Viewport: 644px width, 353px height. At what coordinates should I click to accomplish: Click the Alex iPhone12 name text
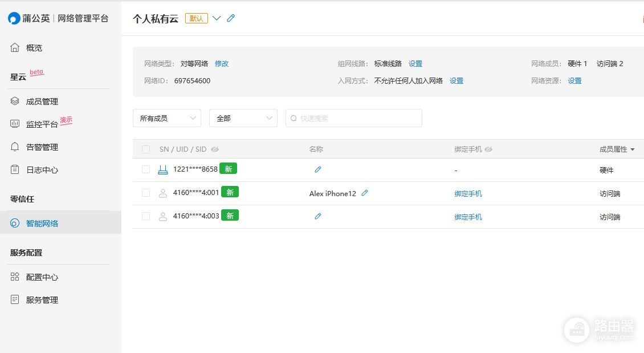click(333, 193)
